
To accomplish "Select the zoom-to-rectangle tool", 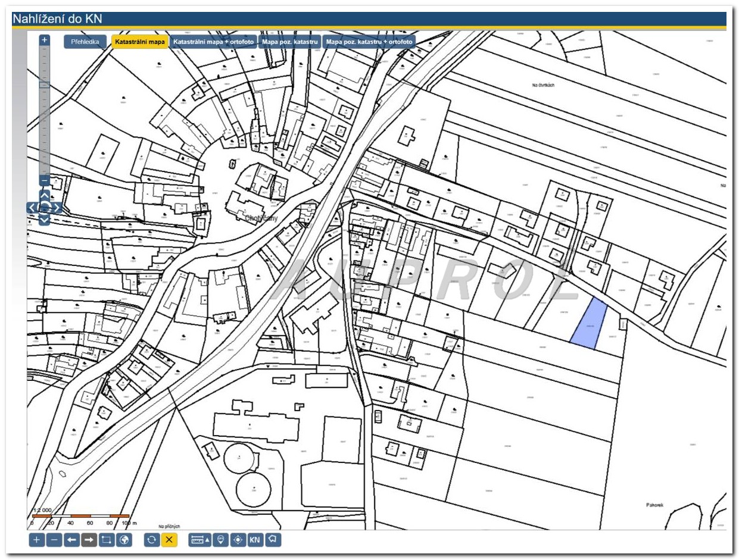I will 107,540.
